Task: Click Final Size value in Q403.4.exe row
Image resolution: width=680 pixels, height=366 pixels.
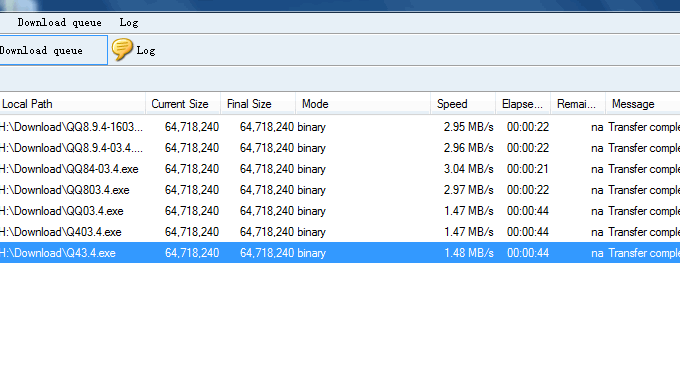Action: pos(267,232)
